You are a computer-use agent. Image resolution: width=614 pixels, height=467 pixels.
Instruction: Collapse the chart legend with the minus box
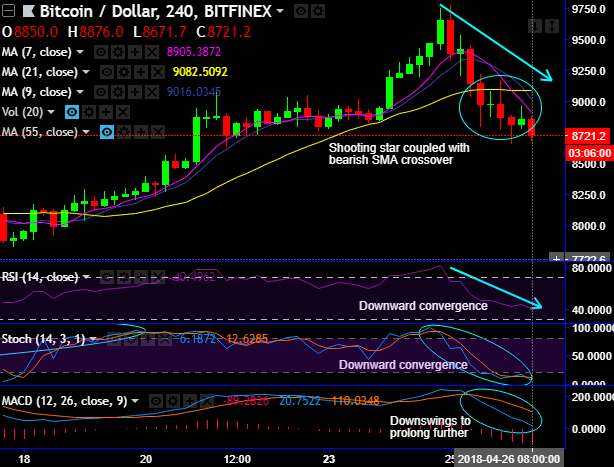coord(8,11)
